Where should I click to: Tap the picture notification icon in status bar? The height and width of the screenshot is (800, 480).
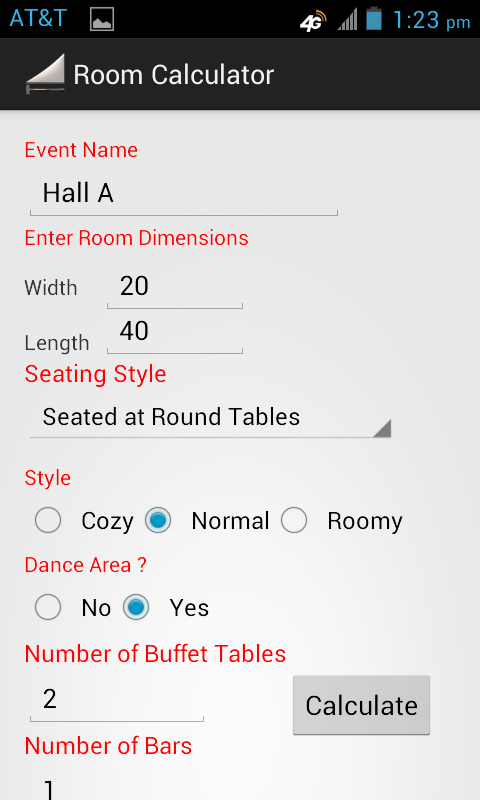tap(102, 20)
